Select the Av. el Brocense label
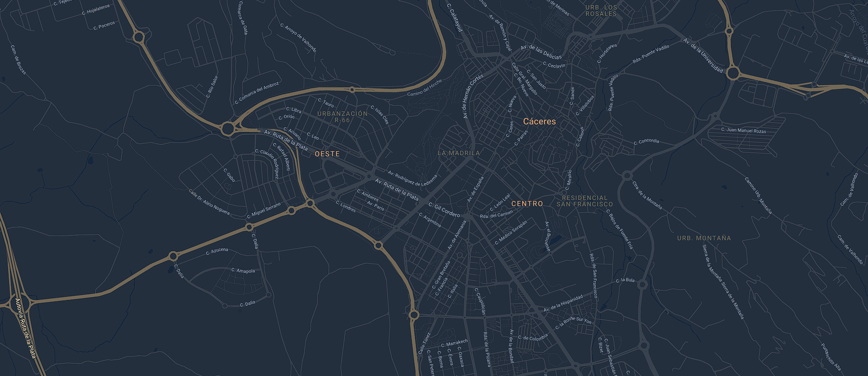Viewport: 868px width, 376px height. tap(547, 236)
